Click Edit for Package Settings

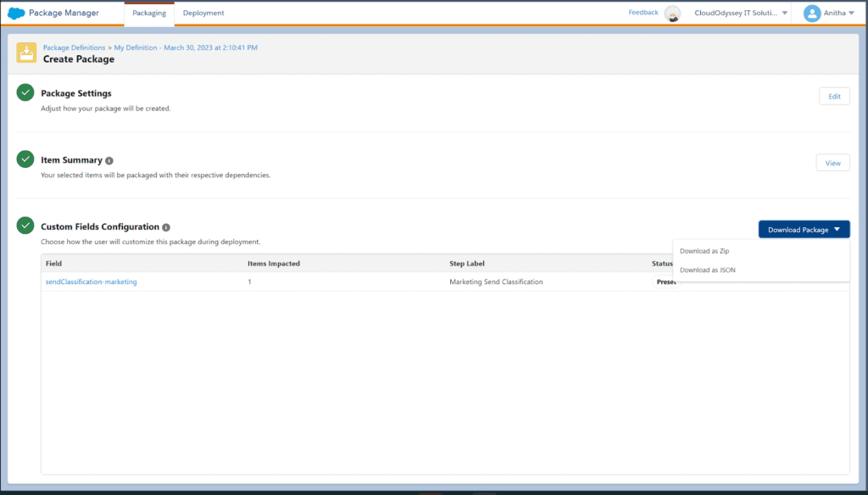click(x=834, y=97)
